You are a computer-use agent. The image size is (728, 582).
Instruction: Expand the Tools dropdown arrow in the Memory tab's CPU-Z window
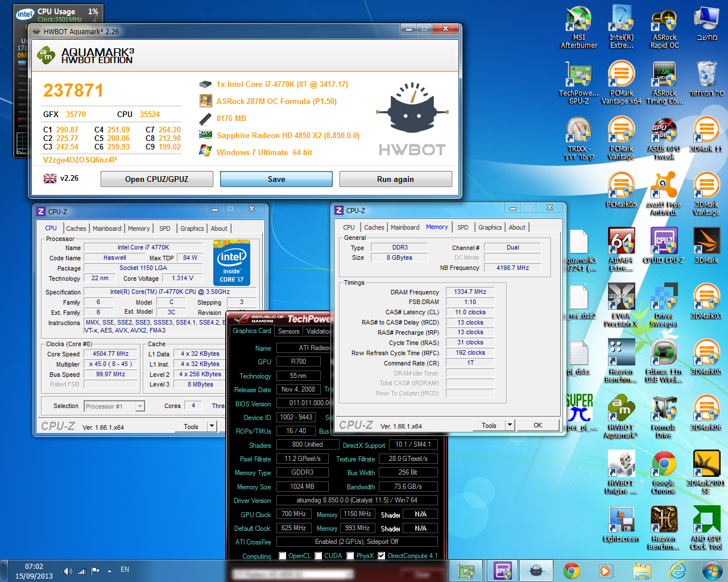tap(510, 425)
